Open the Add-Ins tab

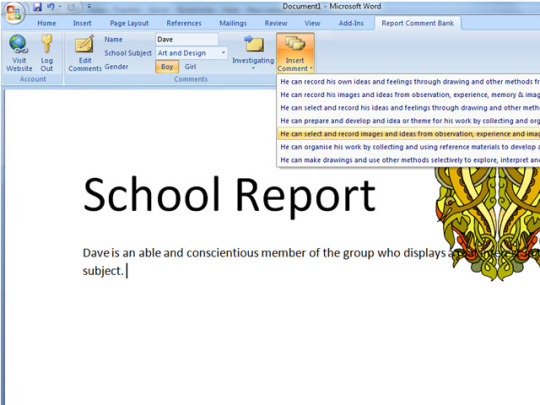(351, 23)
